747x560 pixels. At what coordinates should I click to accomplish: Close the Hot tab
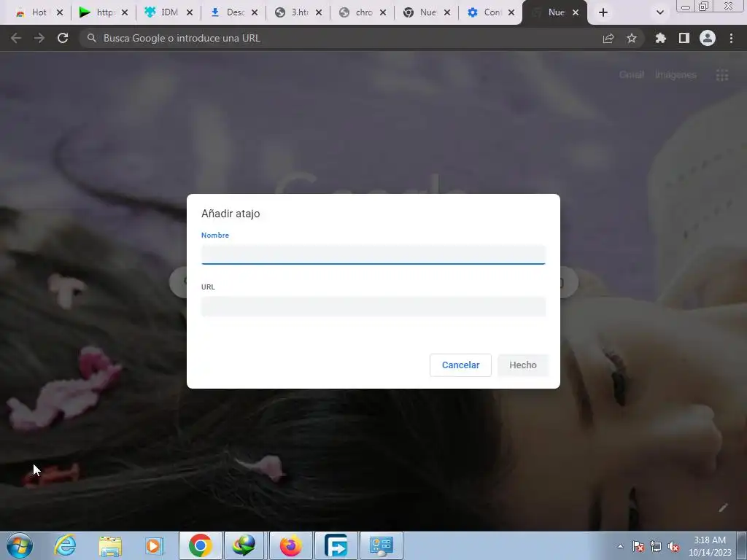[x=60, y=12]
